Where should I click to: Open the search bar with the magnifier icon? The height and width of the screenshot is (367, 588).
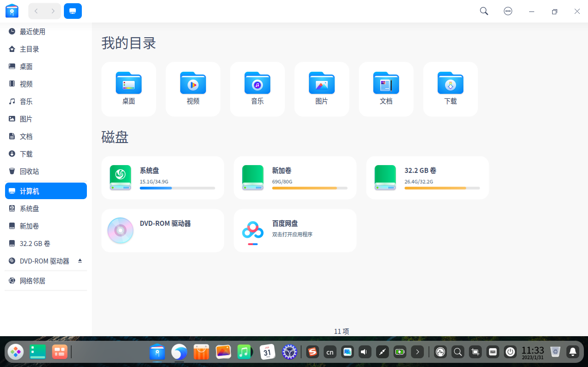(x=484, y=11)
